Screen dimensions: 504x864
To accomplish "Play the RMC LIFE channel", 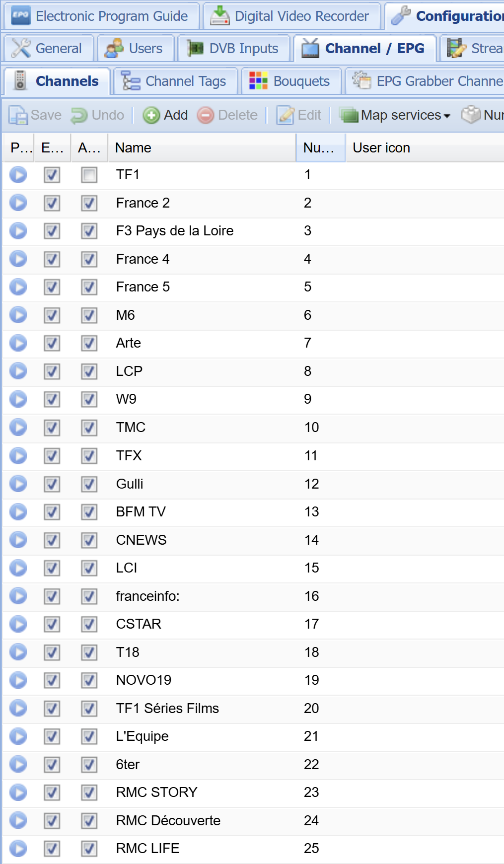I will [18, 849].
